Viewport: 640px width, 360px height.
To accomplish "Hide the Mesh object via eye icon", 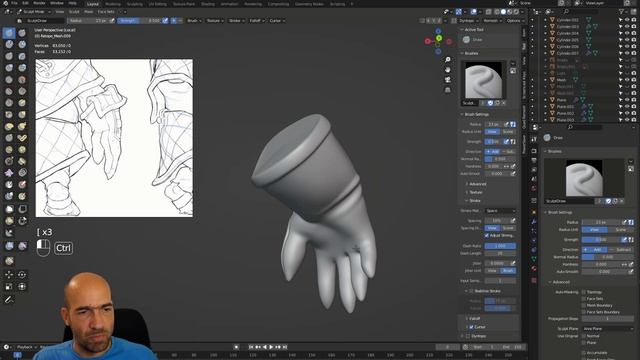I will [627, 80].
